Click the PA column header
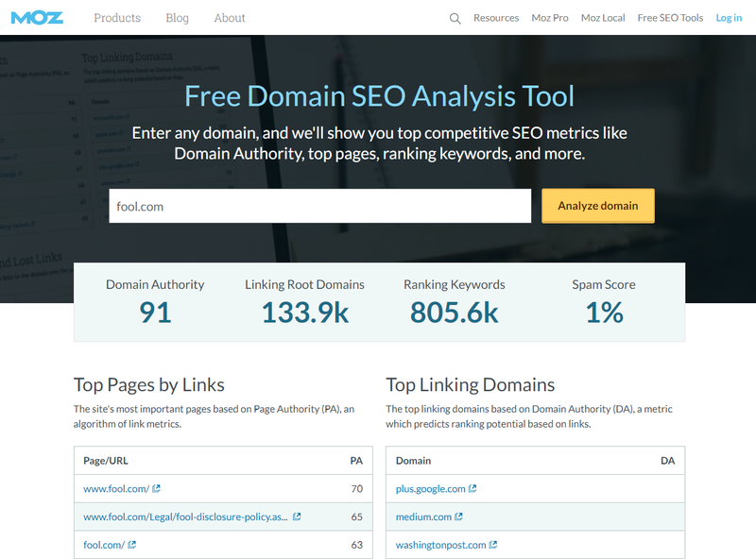The height and width of the screenshot is (559, 756). tap(356, 461)
